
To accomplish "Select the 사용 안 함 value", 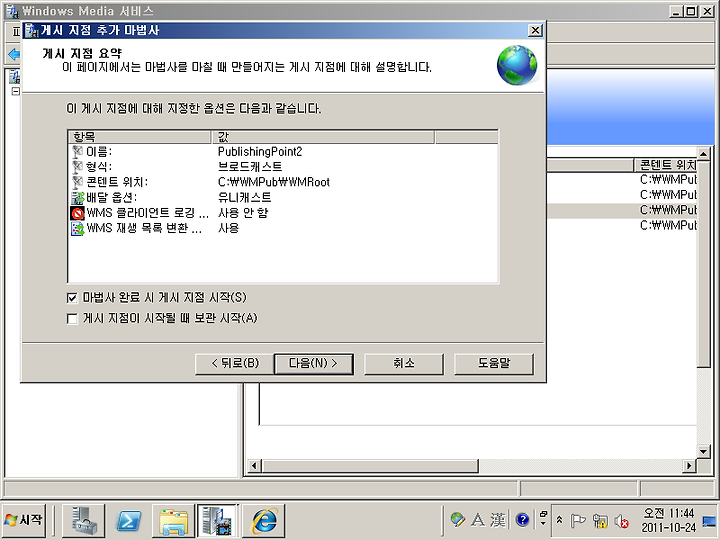I will [243, 213].
